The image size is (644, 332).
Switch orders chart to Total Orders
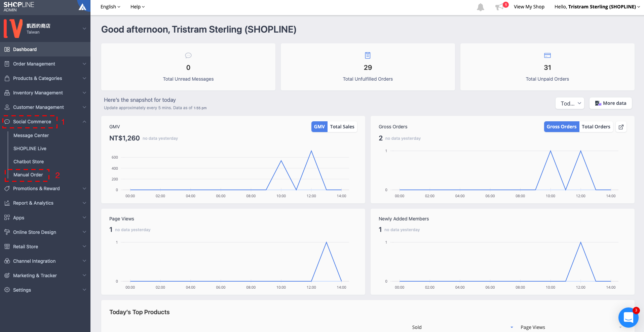596,127
